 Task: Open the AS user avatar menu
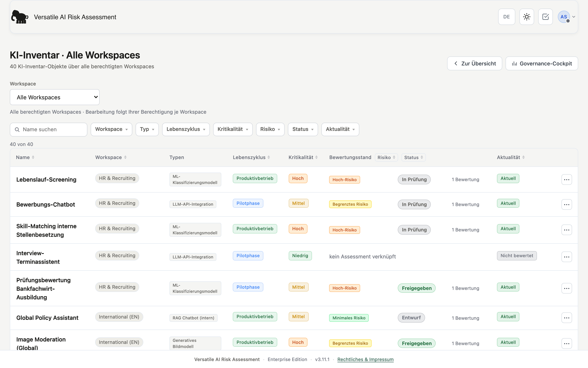pyautogui.click(x=564, y=17)
